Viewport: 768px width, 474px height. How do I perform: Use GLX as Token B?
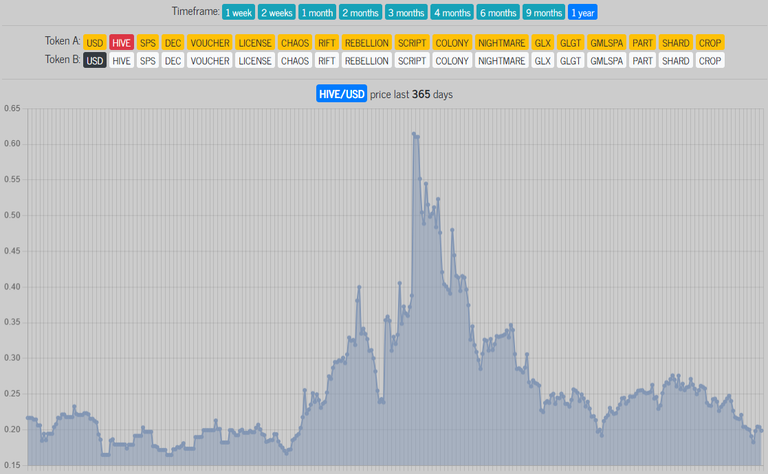[543, 61]
